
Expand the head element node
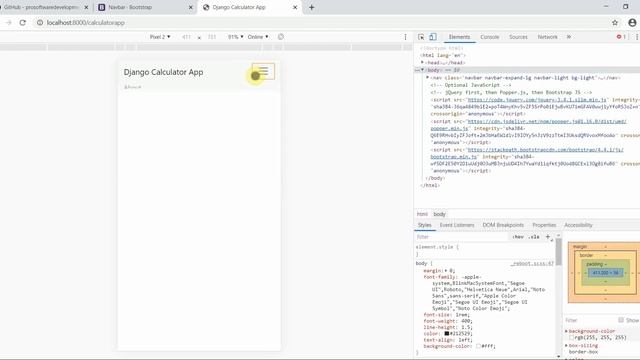click(423, 62)
